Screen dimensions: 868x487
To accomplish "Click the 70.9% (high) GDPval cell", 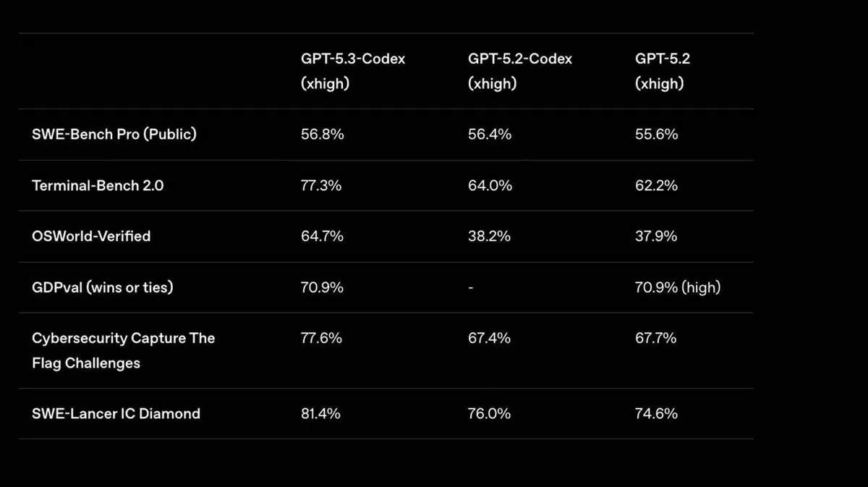I will (x=678, y=287).
